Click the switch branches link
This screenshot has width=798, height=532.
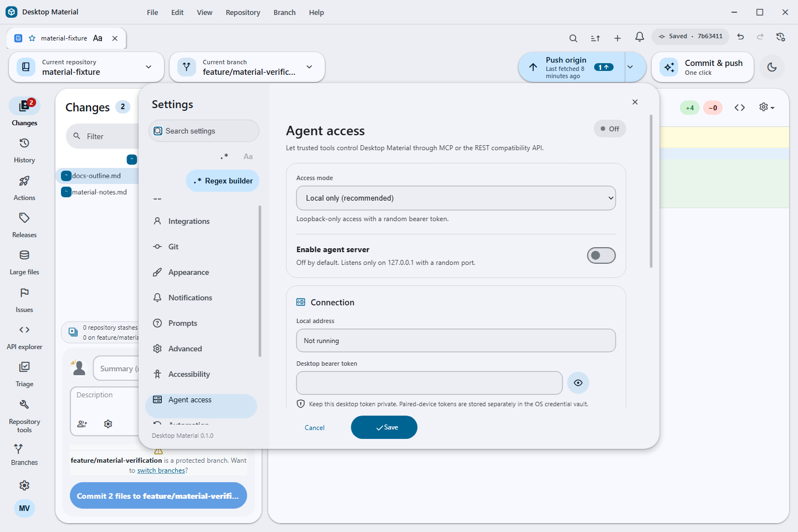(x=161, y=470)
